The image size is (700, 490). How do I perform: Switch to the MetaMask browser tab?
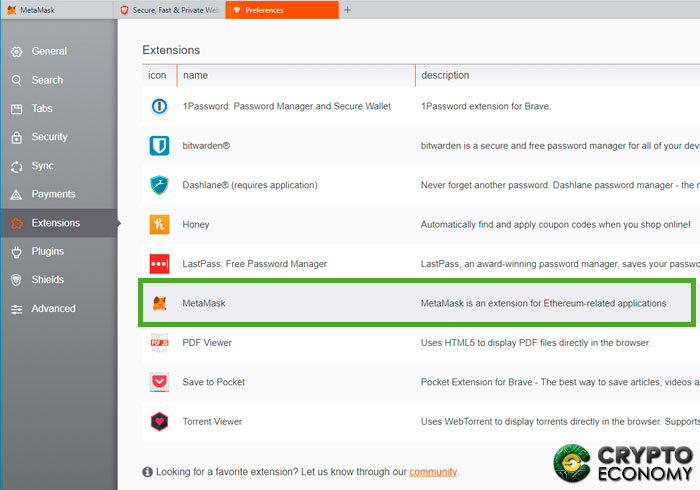56,10
